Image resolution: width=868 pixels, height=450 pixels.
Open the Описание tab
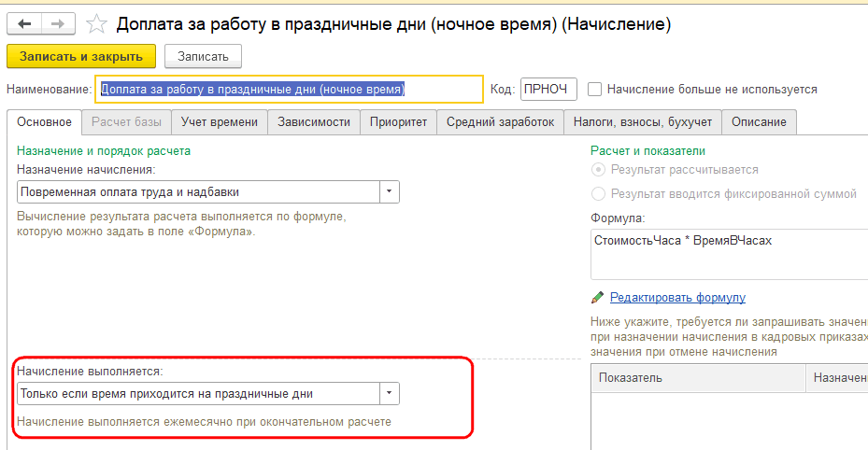[759, 122]
